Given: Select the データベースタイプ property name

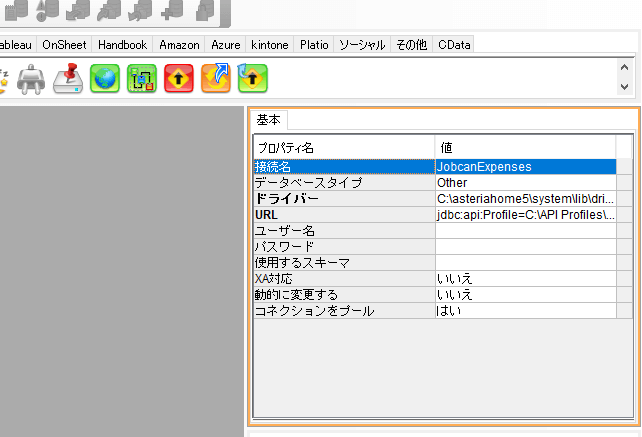Looking at the screenshot, I should pos(344,183).
